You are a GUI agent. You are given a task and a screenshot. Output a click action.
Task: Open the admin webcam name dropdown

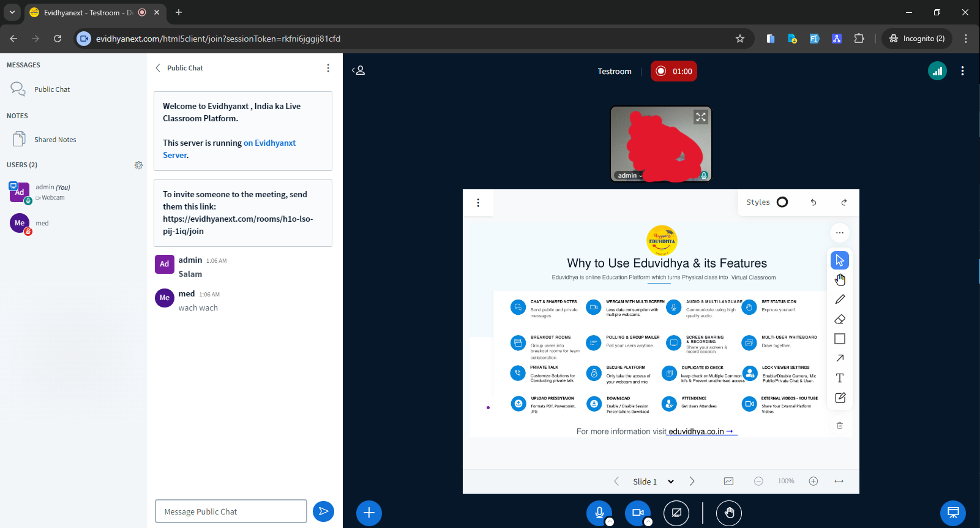coord(630,175)
